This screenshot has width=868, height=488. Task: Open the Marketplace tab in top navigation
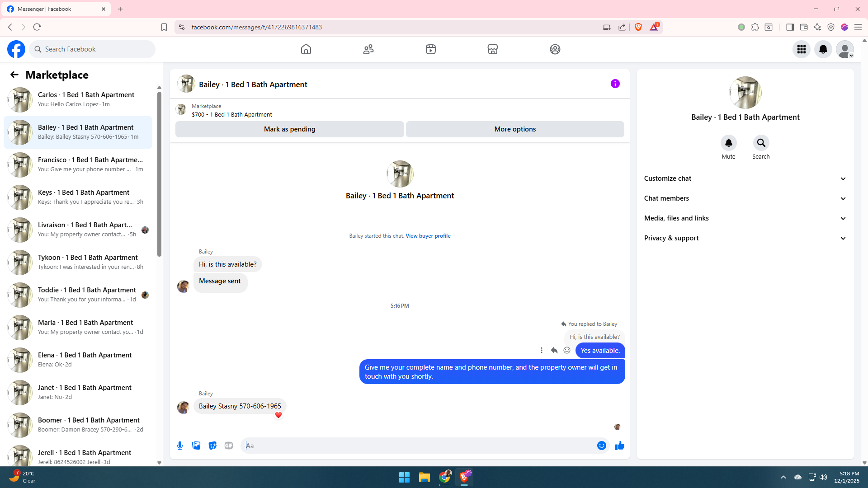[492, 49]
